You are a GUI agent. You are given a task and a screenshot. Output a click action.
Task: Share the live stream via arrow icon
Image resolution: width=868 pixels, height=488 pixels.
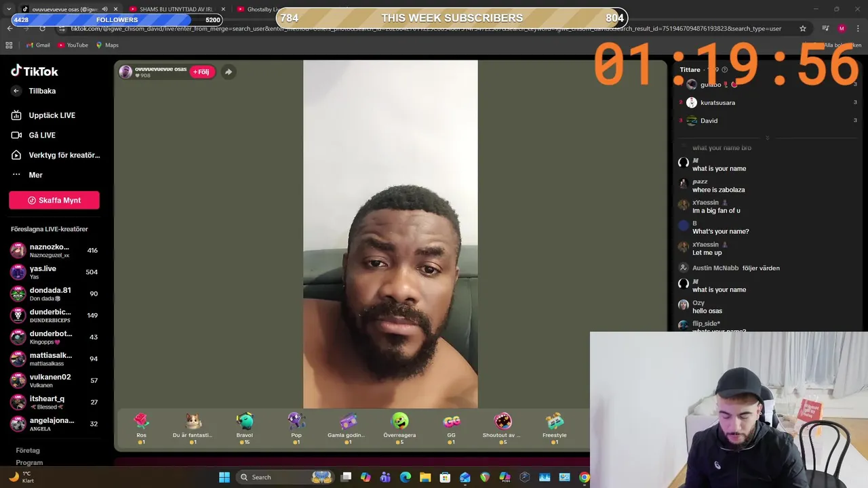point(229,72)
